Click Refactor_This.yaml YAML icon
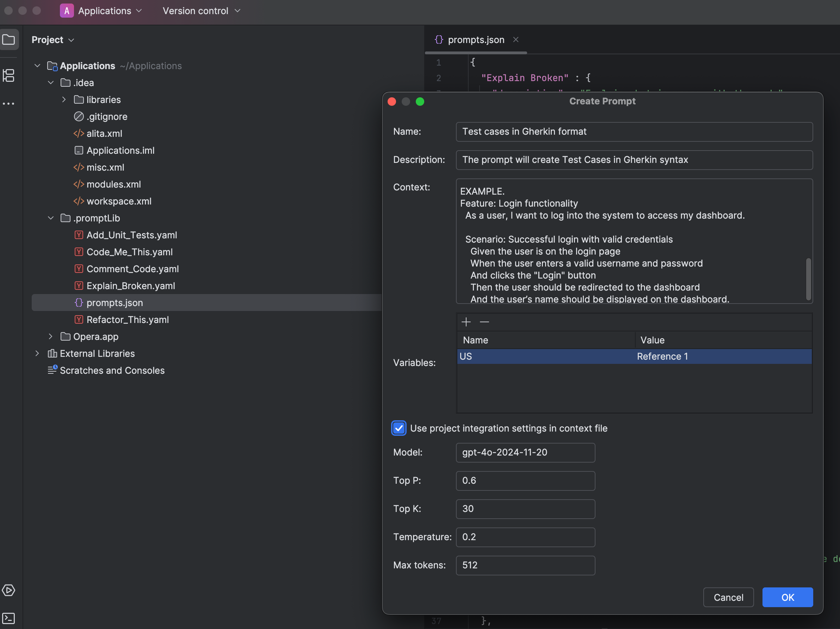The image size is (840, 629). pyautogui.click(x=79, y=319)
